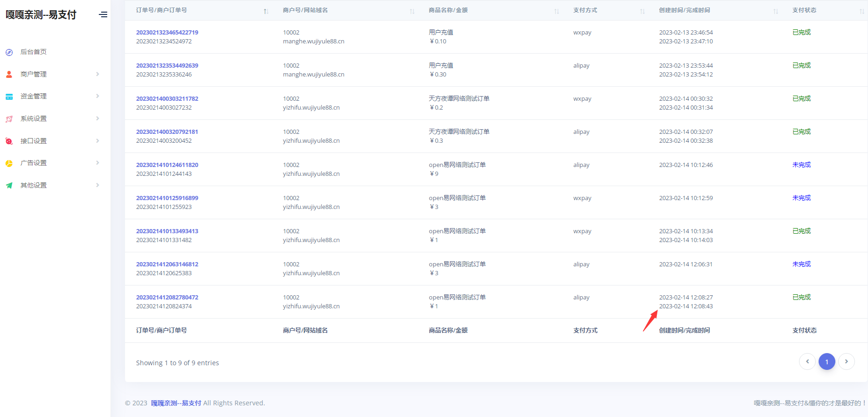This screenshot has width=868, height=417.
Task: Expand the 资金管理 submenu chevron
Action: click(x=97, y=96)
